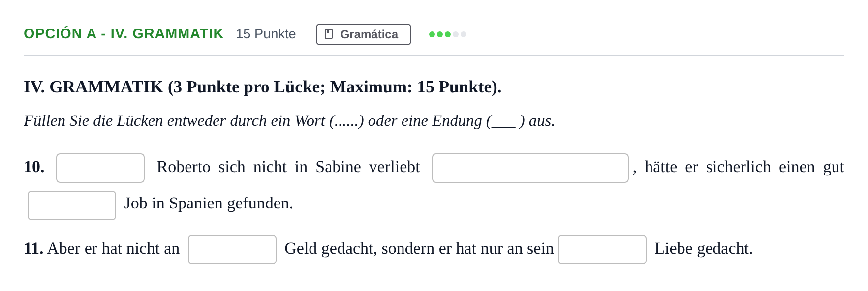Viewport: 868px width, 291px height.
Task: Focus the blank after "Aber er hat nicht an"
Action: [x=232, y=250]
